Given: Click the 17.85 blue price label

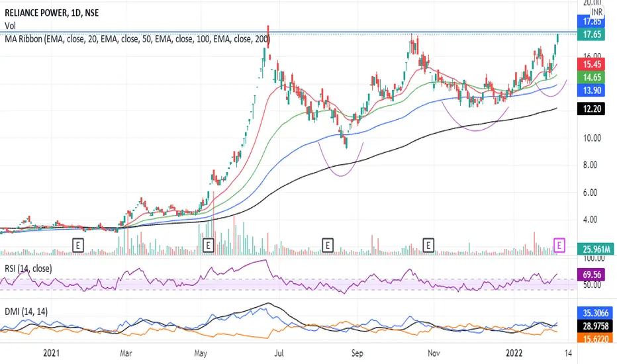Looking at the screenshot, I should [x=591, y=21].
